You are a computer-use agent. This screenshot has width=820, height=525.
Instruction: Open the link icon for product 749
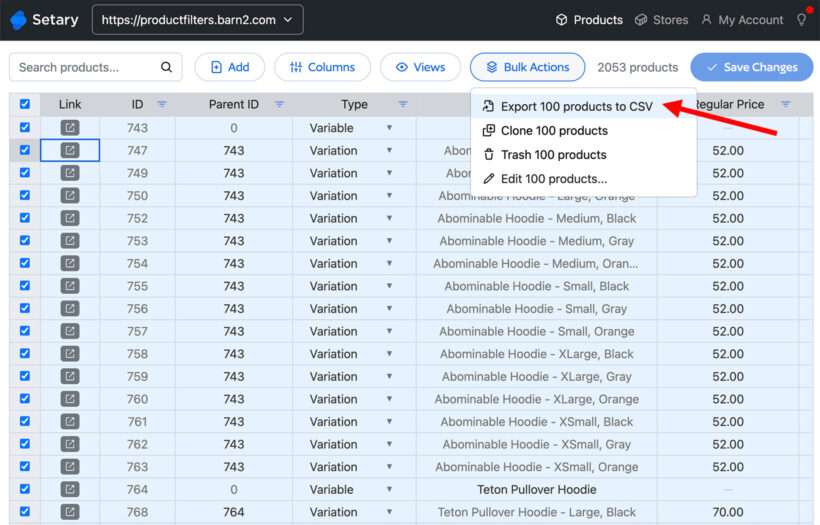pyautogui.click(x=70, y=173)
